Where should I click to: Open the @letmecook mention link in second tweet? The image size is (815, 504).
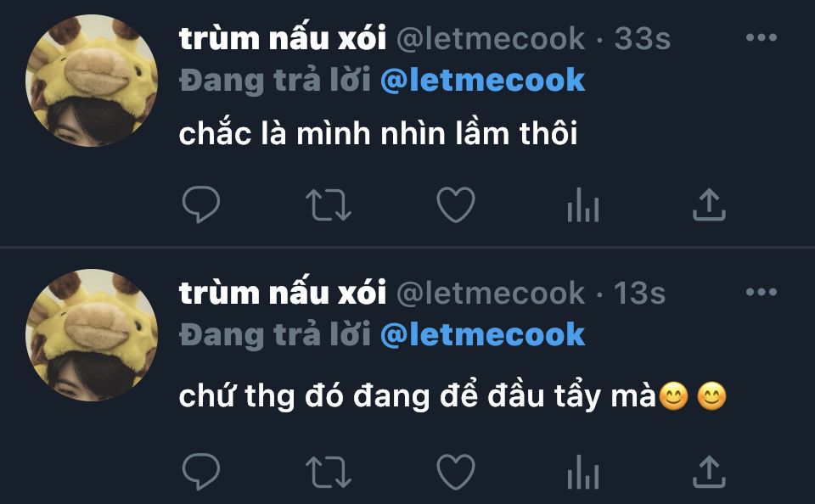click(x=482, y=334)
